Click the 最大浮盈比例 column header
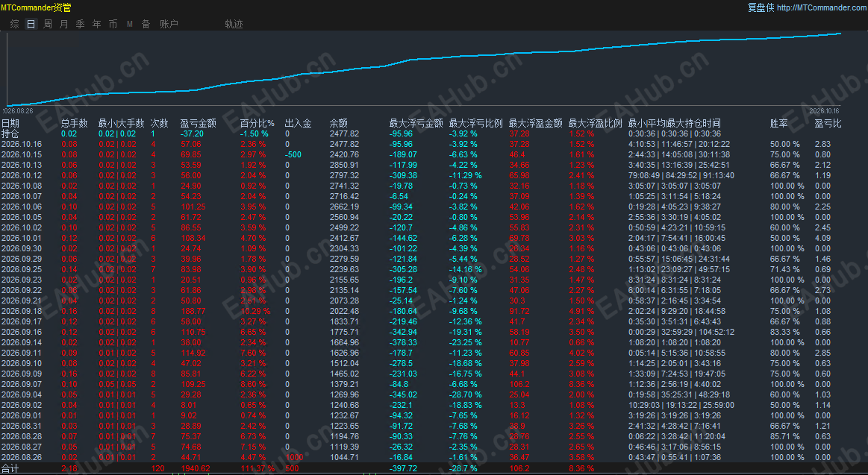The width and height of the screenshot is (868, 475). [596, 123]
